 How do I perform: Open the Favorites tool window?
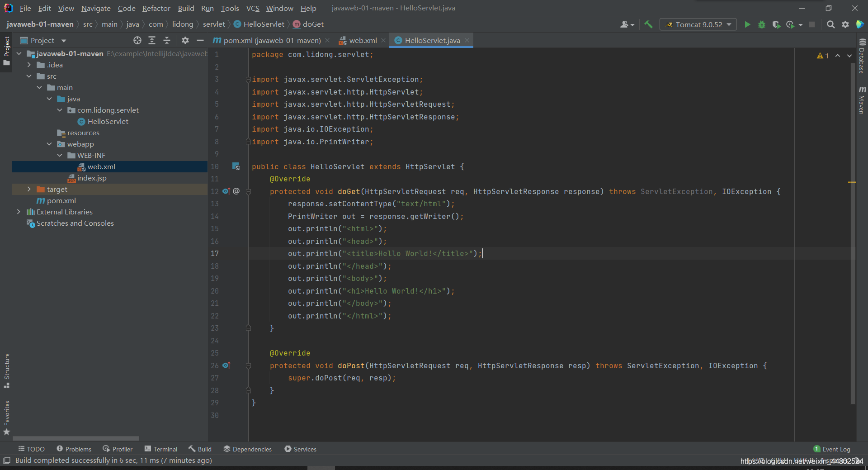tap(6, 418)
